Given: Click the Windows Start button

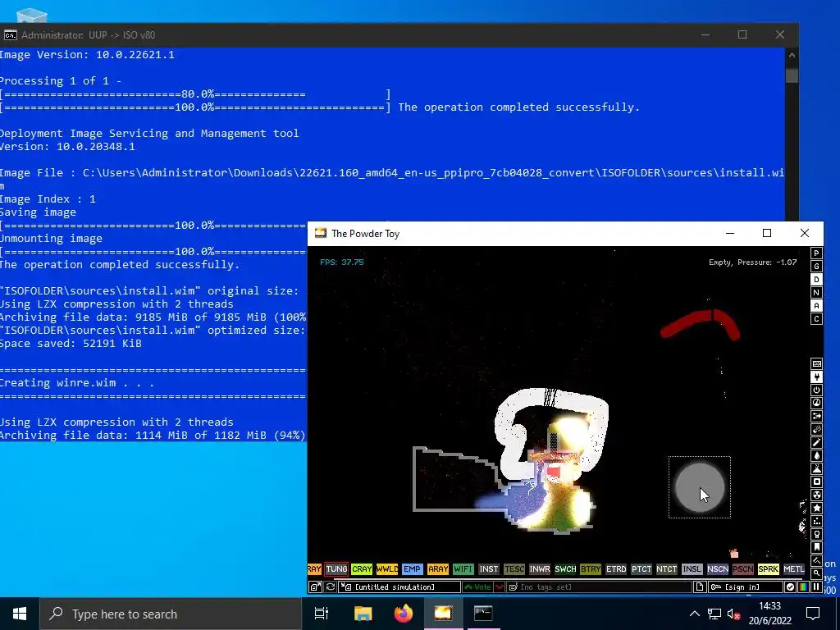Looking at the screenshot, I should pyautogui.click(x=20, y=614).
